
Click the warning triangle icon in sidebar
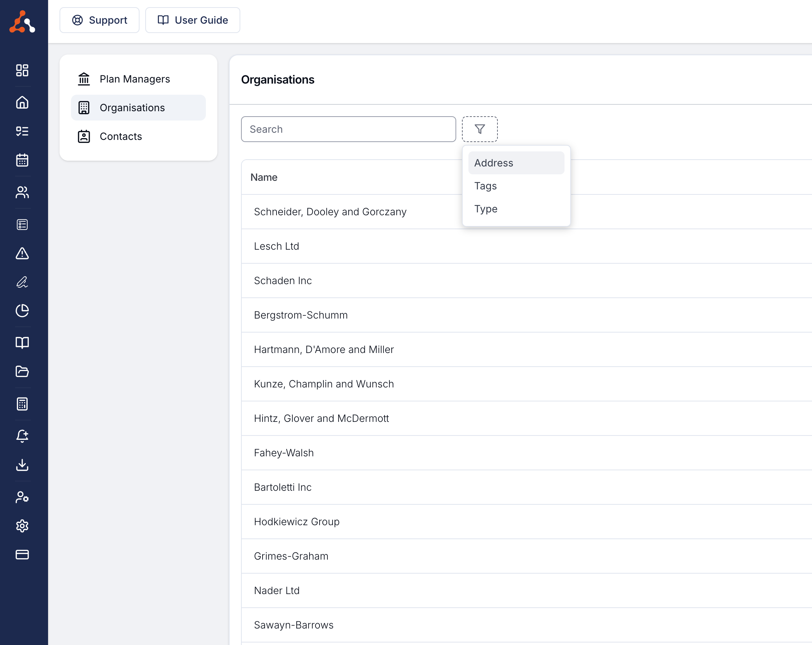(22, 254)
